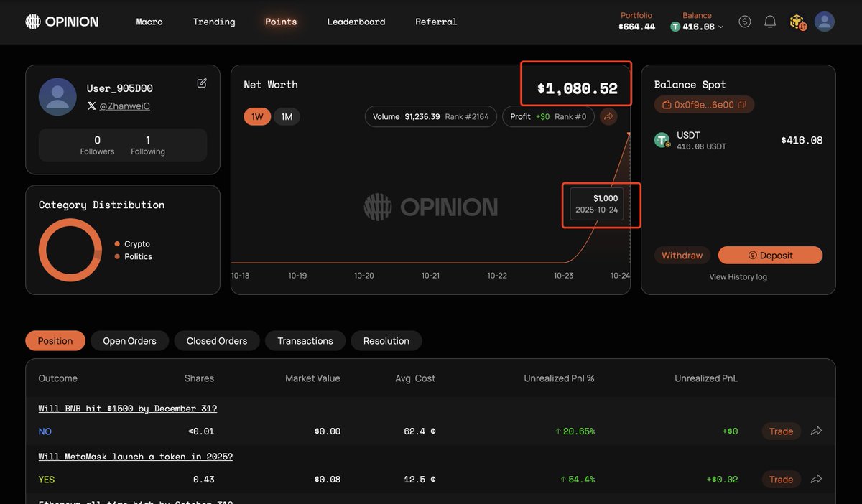This screenshot has height=504, width=862.
Task: Go to the Macro page
Action: pos(149,22)
